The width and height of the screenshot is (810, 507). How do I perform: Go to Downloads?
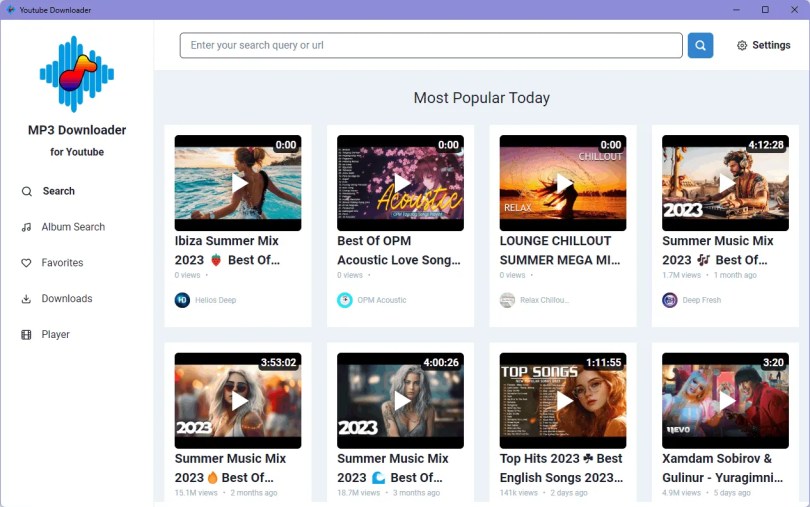[x=67, y=299]
